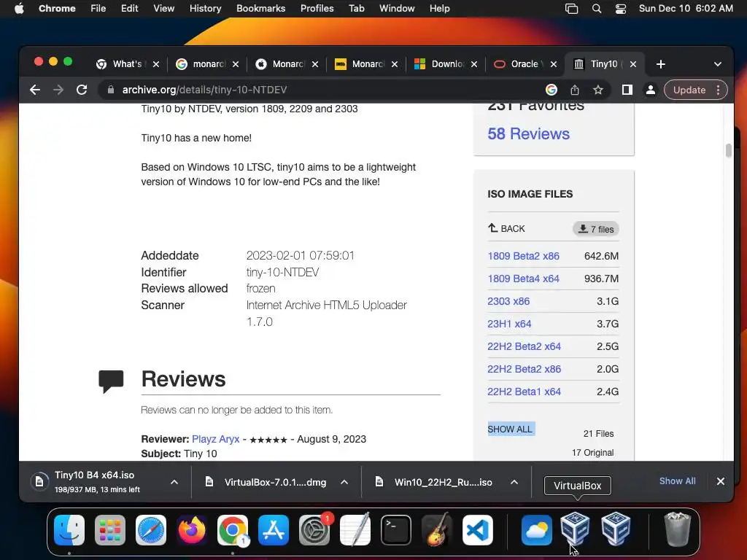Click the BACK link in ISO files
This screenshot has height=560, width=747.
tap(506, 228)
